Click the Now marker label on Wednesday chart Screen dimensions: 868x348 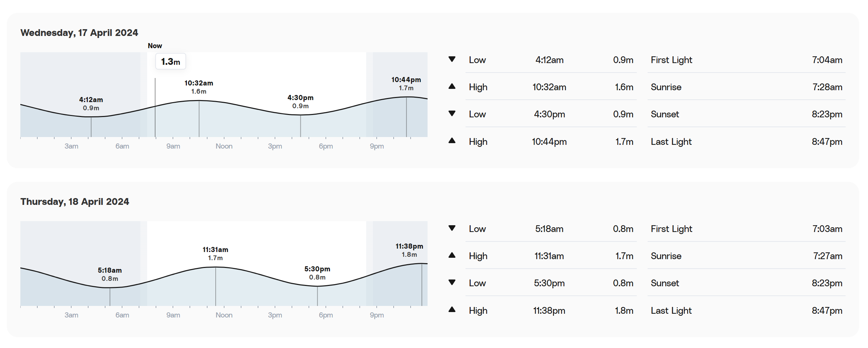(x=155, y=46)
